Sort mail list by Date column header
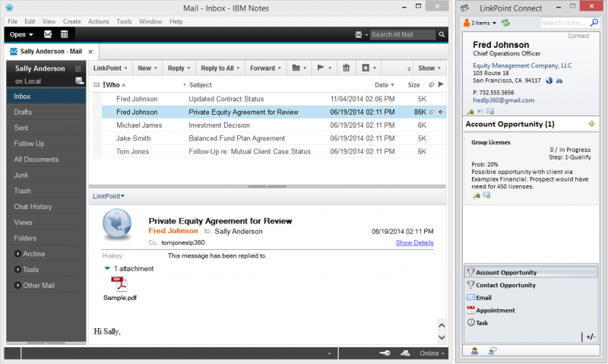 384,85
